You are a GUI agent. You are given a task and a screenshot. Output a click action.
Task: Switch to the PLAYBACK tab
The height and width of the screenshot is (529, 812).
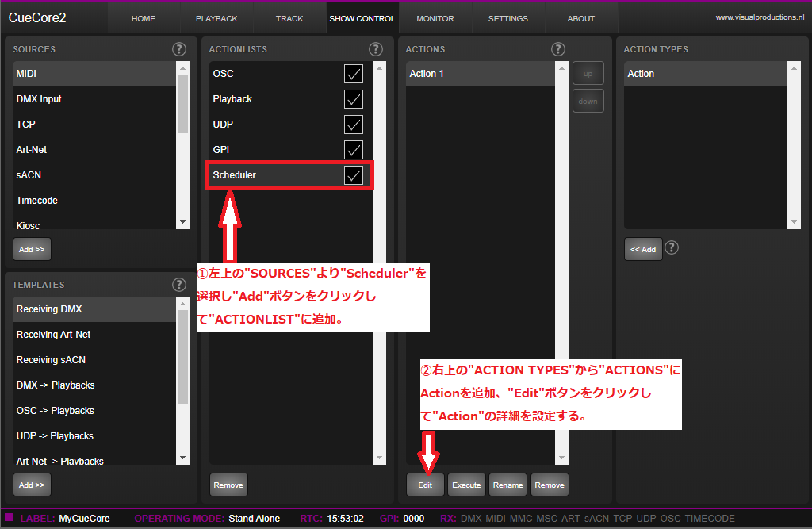point(216,19)
